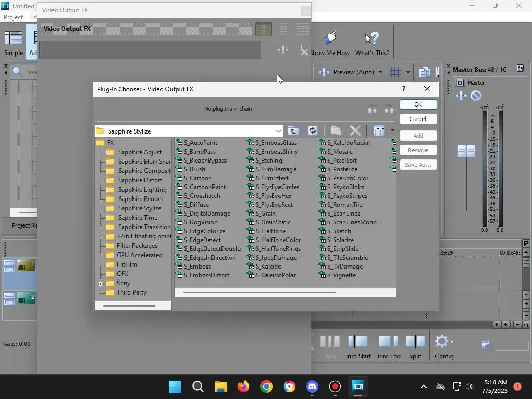532x399 pixels.
Task: Open the Preview (Auto) quality dropdown
Action: [380, 72]
